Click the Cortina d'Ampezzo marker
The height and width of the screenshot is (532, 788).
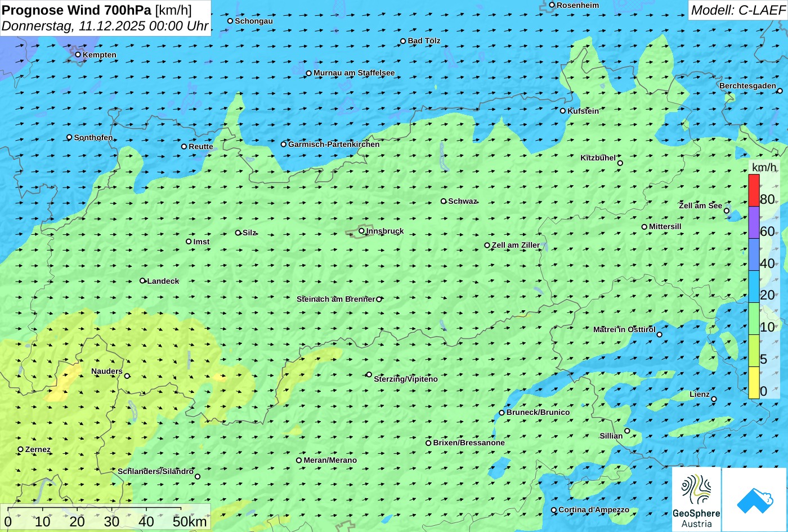[554, 510]
